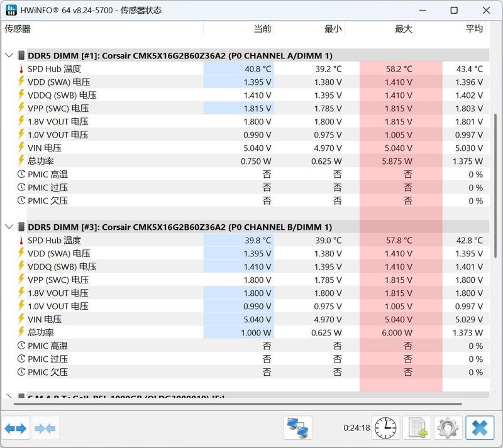Click the 最大 column header

[403, 29]
